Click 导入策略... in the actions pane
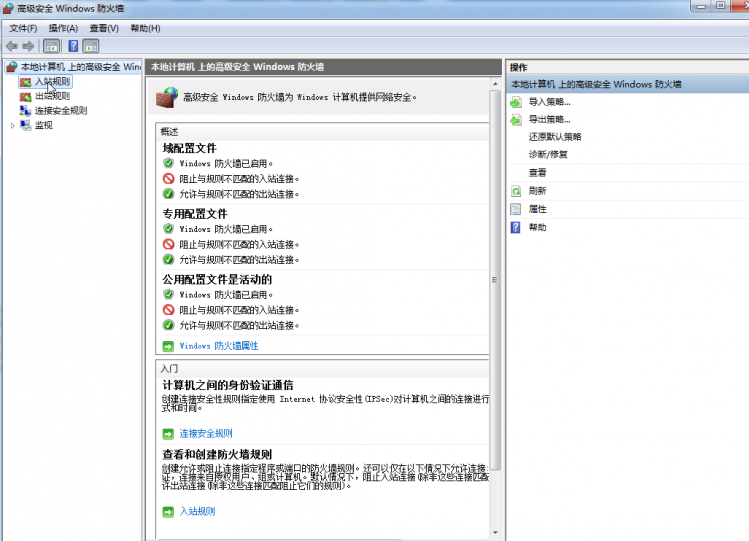The image size is (749, 541). pyautogui.click(x=549, y=102)
